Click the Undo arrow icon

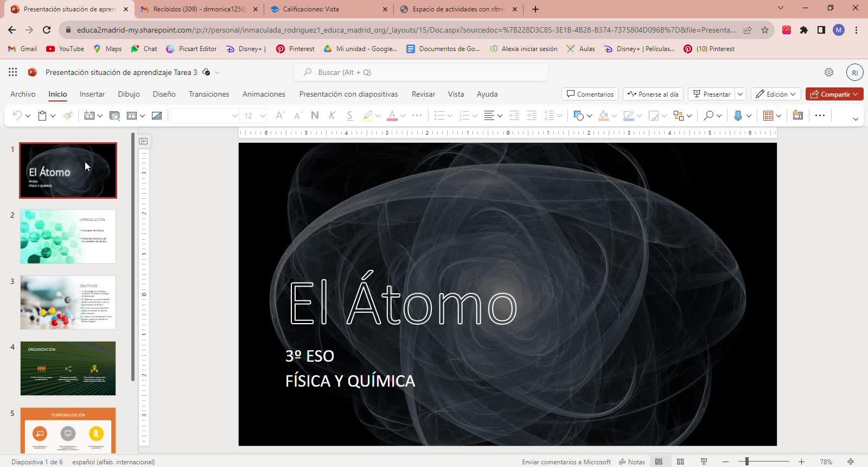click(x=17, y=116)
